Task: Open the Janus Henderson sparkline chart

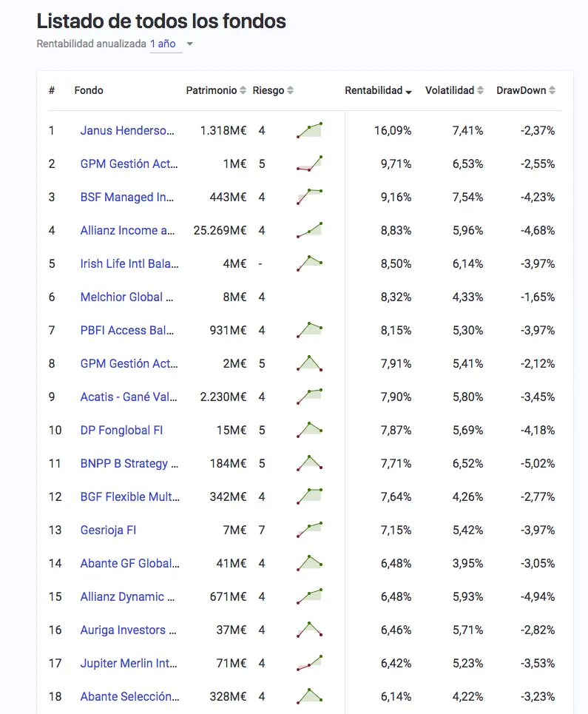Action: 310,130
